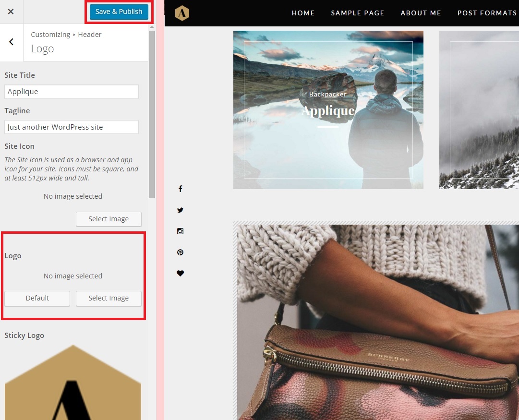Go back using the left chevron arrow

pos(11,42)
